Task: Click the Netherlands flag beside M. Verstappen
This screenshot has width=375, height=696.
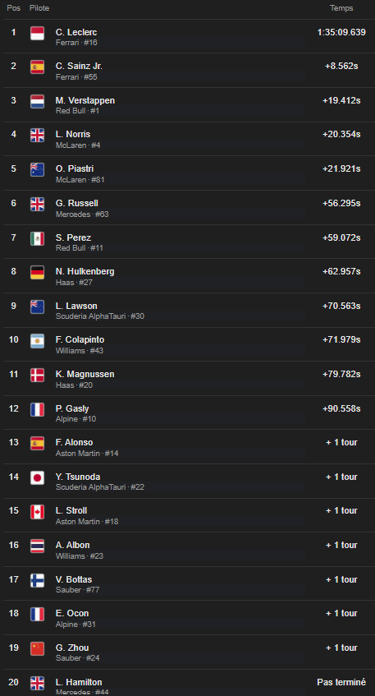Action: click(37, 102)
